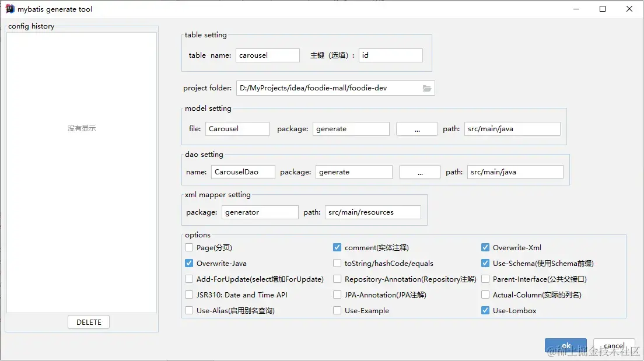Close the mybatis generate tool window
Viewport: 644px width, 361px height.
tap(629, 9)
